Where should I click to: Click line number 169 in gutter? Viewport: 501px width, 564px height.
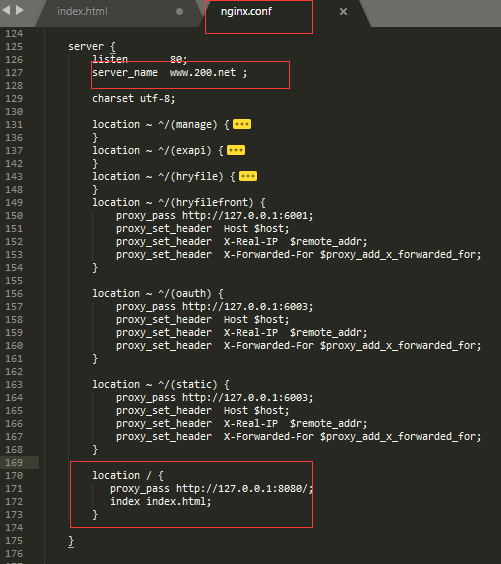click(x=14, y=463)
